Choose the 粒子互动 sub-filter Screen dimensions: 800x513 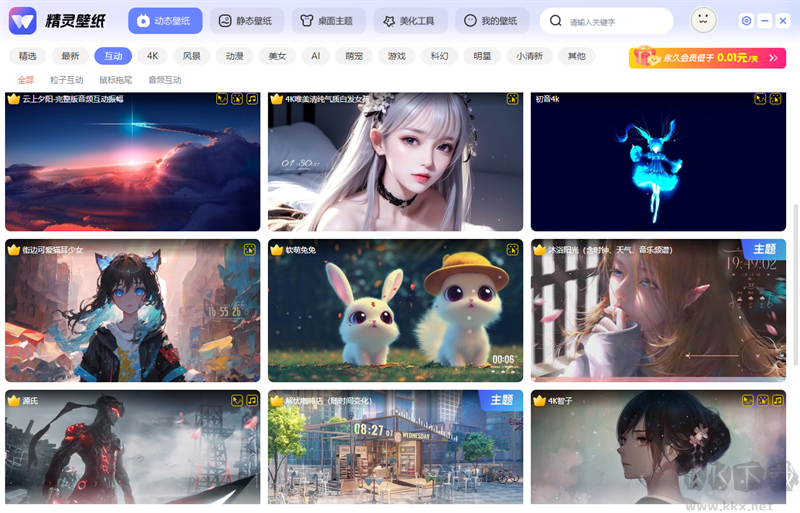(x=67, y=80)
